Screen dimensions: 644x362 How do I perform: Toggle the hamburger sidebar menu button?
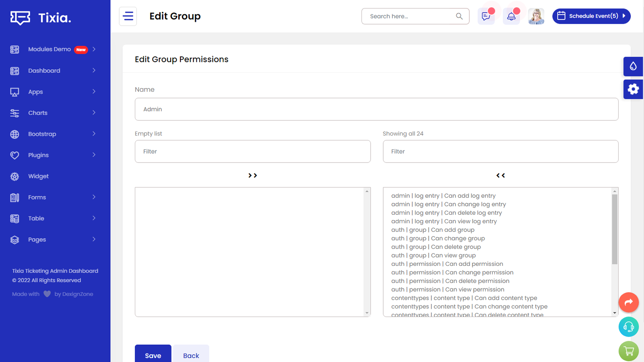[x=128, y=16]
